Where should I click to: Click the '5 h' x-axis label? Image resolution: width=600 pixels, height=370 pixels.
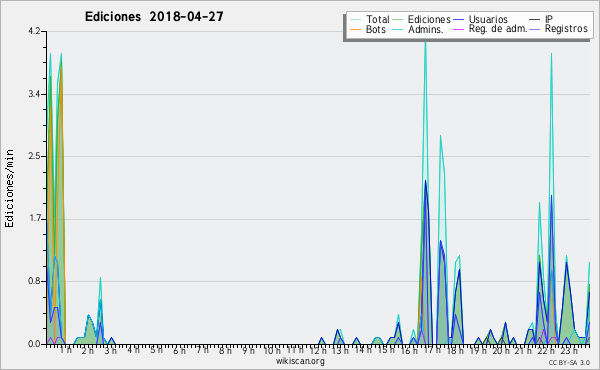156,350
